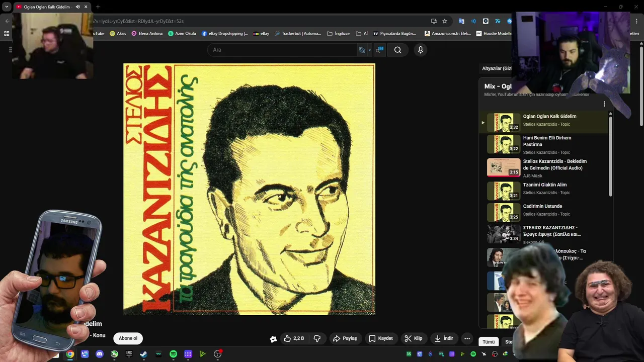Expand the AI bookmarks folder

pos(362,34)
